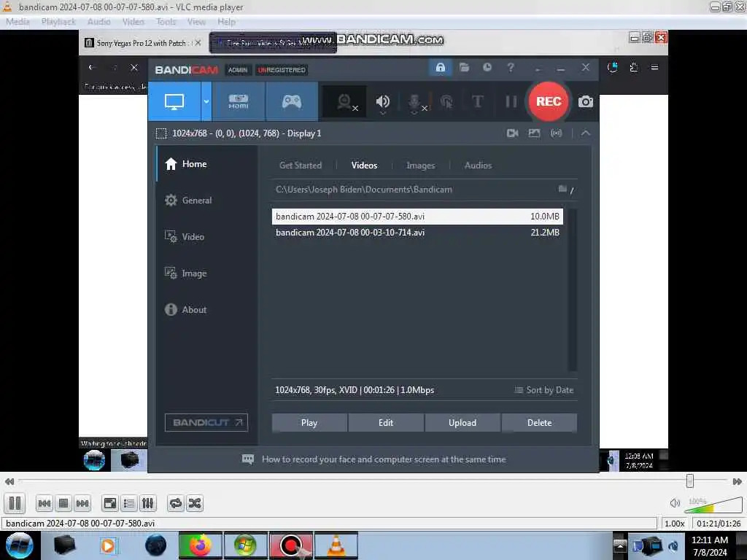Click the Edit button

click(386, 423)
